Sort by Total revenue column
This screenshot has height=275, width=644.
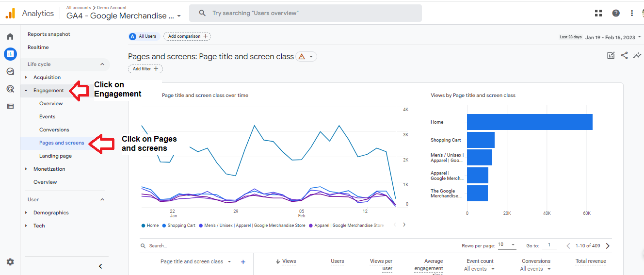tap(591, 261)
